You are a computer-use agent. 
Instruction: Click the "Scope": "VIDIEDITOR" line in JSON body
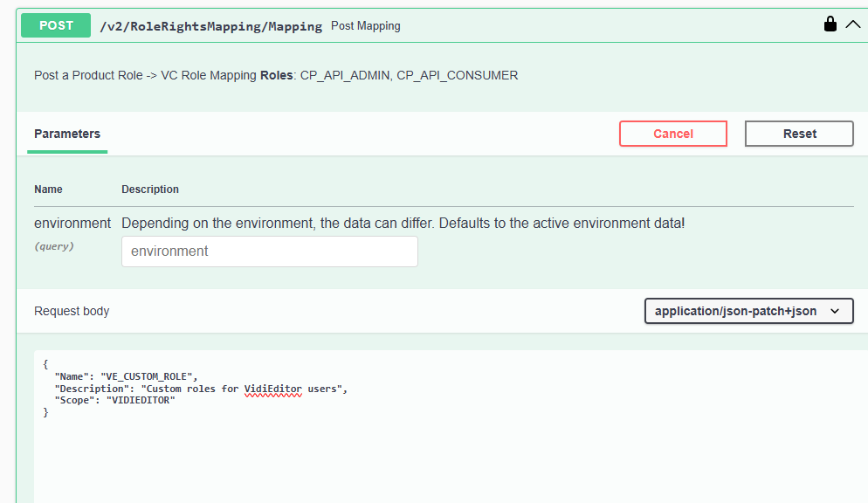(114, 400)
